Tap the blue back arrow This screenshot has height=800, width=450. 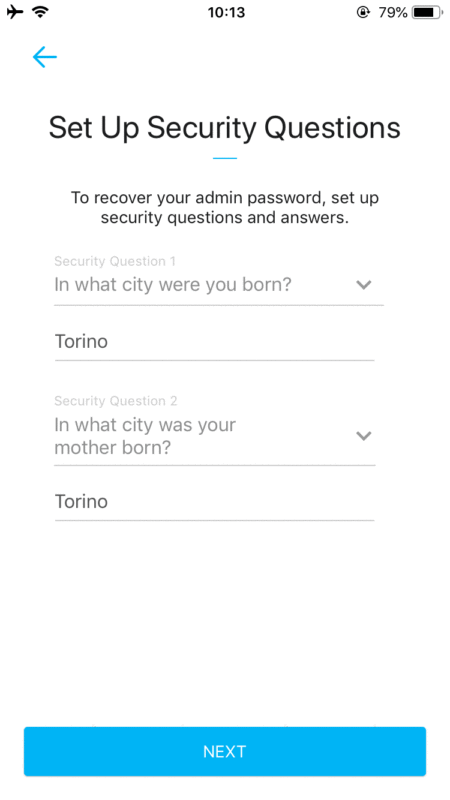(45, 57)
